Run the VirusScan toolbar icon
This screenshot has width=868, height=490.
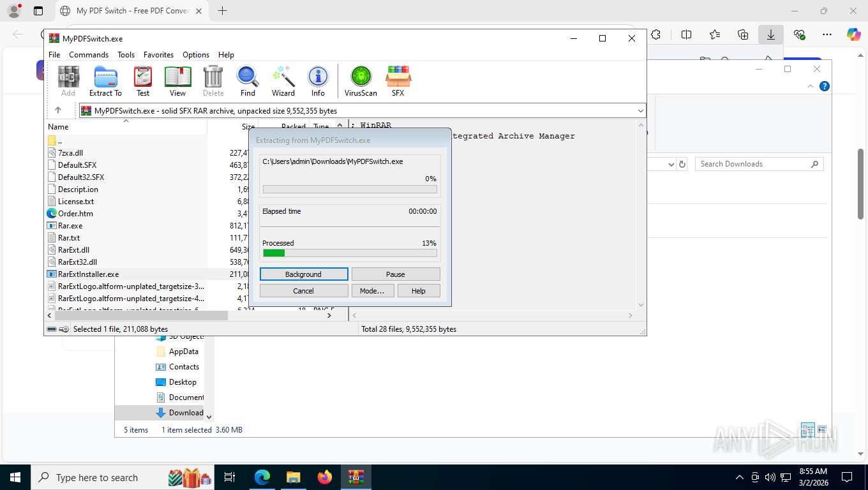361,81
